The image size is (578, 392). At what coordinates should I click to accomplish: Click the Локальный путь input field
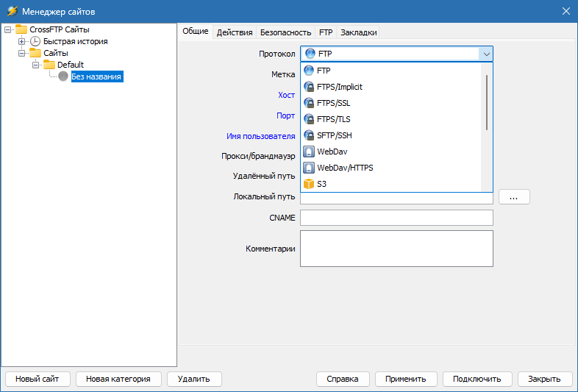tap(396, 199)
